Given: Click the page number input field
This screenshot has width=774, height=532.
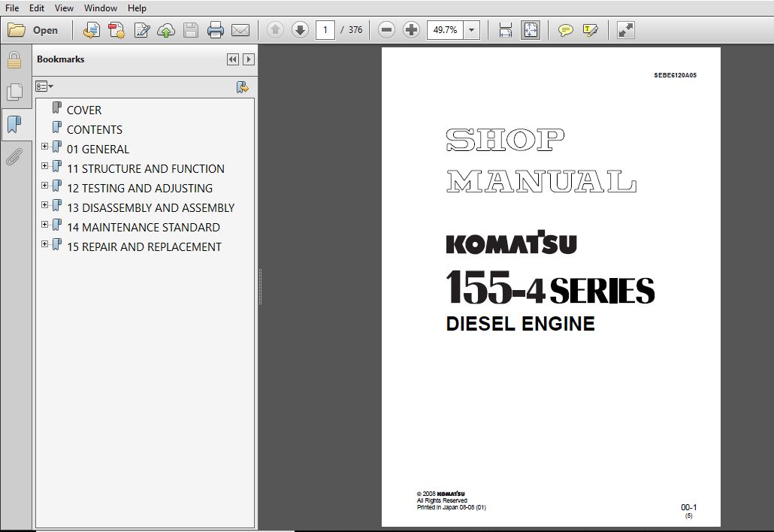Looking at the screenshot, I should pyautogui.click(x=325, y=30).
